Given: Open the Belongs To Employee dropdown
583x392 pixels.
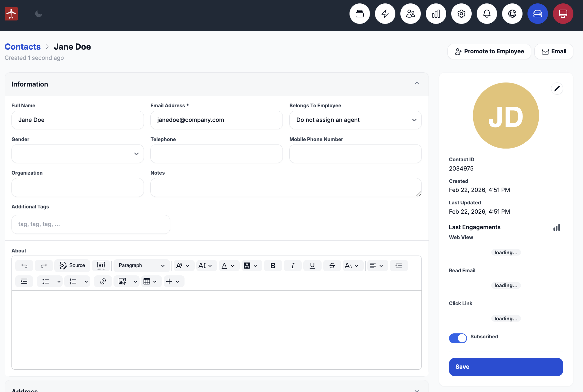Looking at the screenshot, I should (355, 120).
